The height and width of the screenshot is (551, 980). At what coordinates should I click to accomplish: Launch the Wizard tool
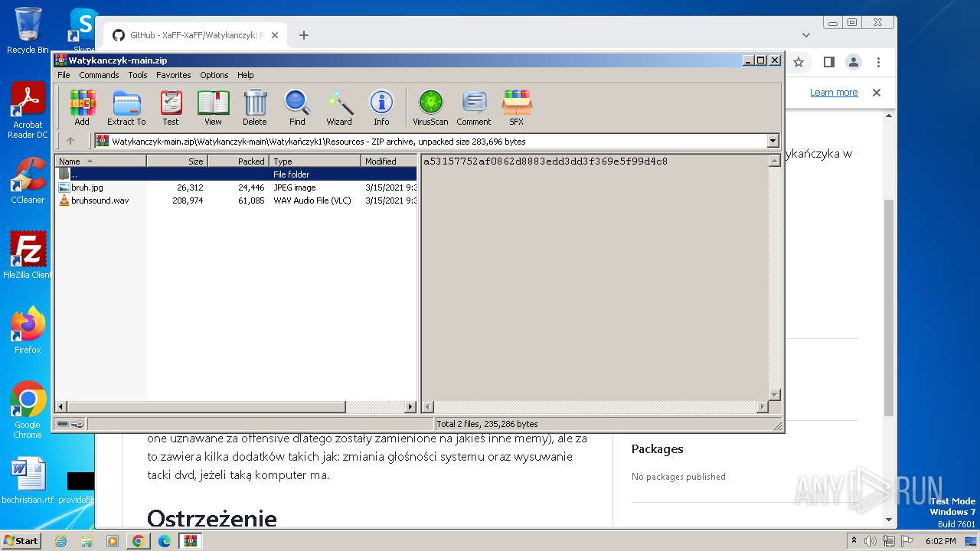(339, 107)
